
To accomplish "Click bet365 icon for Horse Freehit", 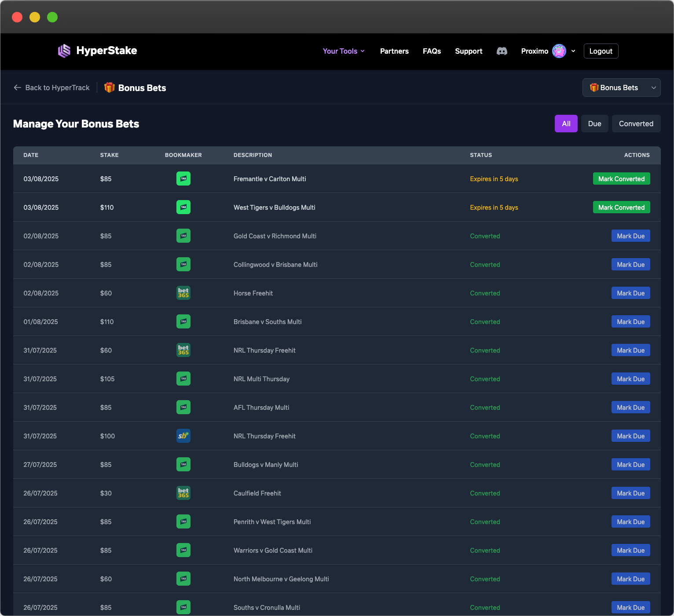I will [183, 293].
